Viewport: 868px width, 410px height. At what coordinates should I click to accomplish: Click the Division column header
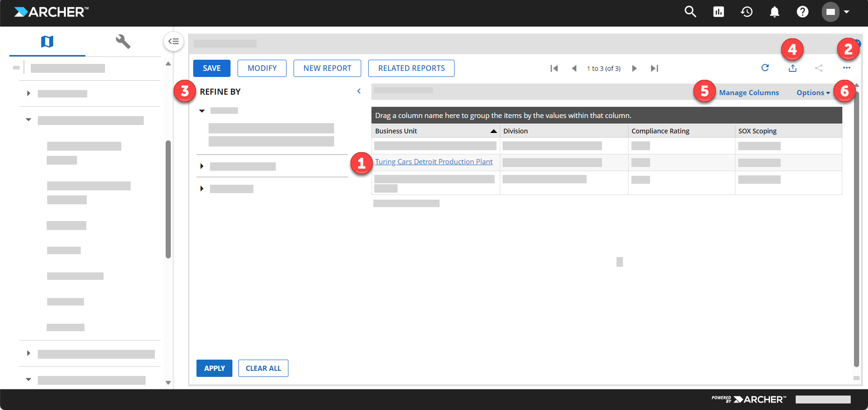point(564,131)
